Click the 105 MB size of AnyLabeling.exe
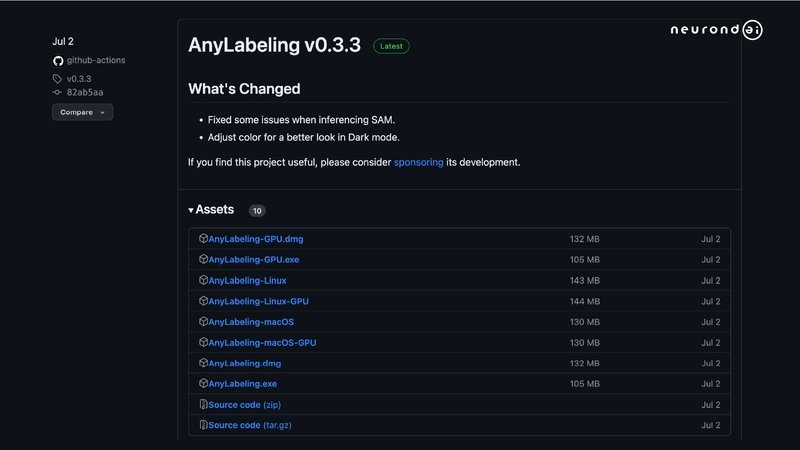This screenshot has height=450, width=800. coord(585,384)
